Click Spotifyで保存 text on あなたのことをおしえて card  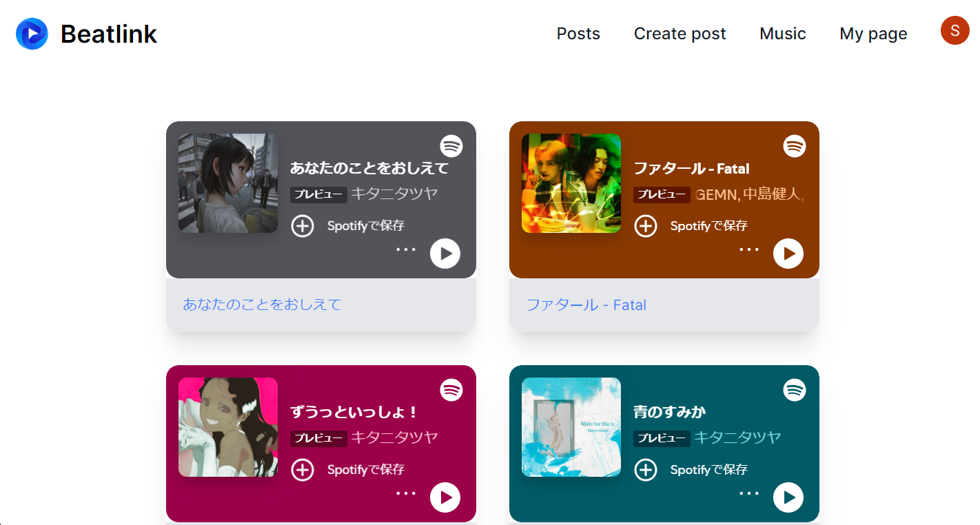[366, 225]
